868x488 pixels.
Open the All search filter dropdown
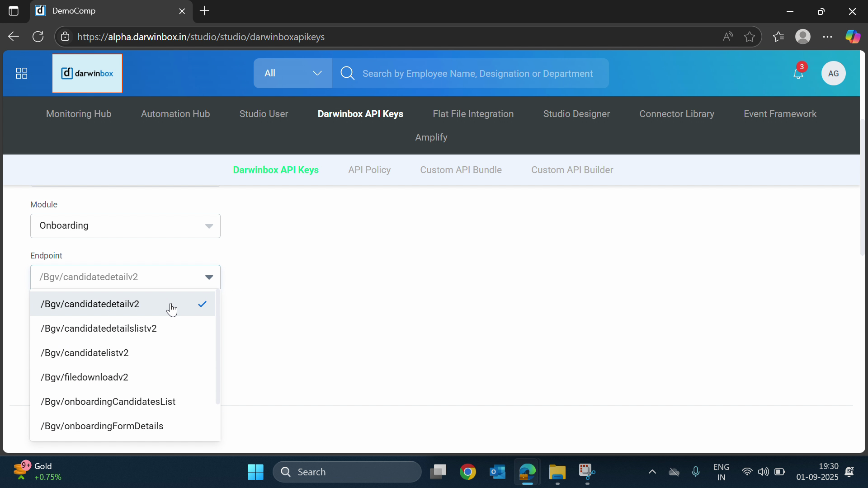tap(292, 73)
